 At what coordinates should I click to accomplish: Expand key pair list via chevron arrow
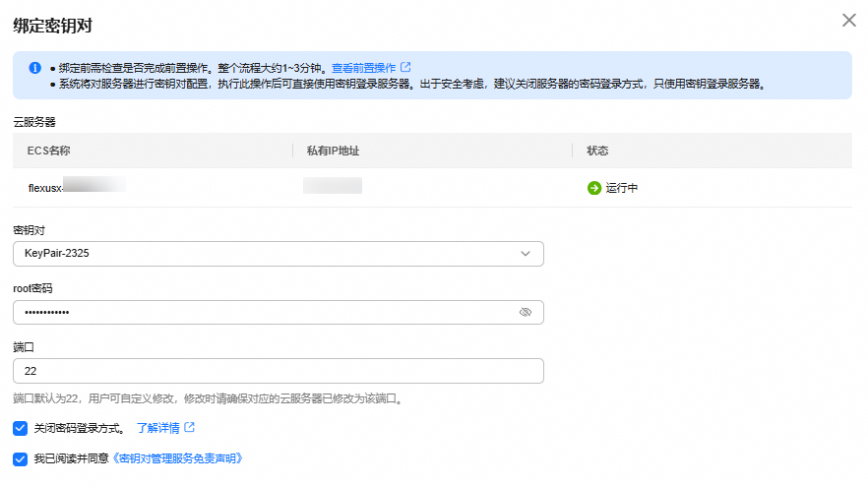(x=526, y=254)
